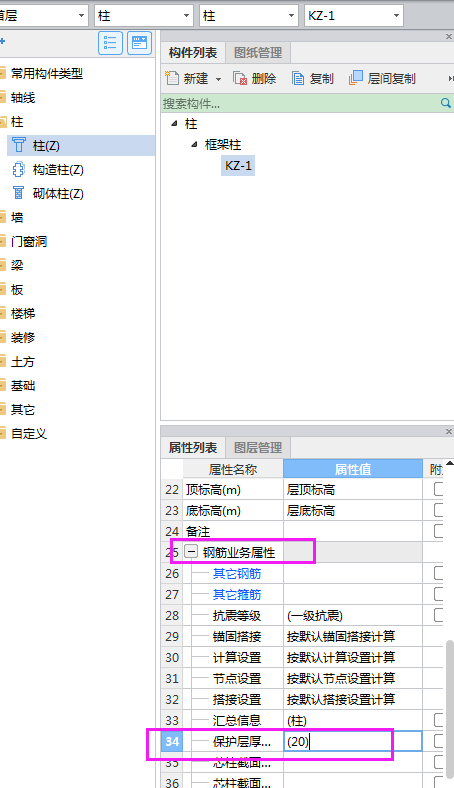Switch navigation to list view icon
Screen dimensions: 454x788
(110, 43)
